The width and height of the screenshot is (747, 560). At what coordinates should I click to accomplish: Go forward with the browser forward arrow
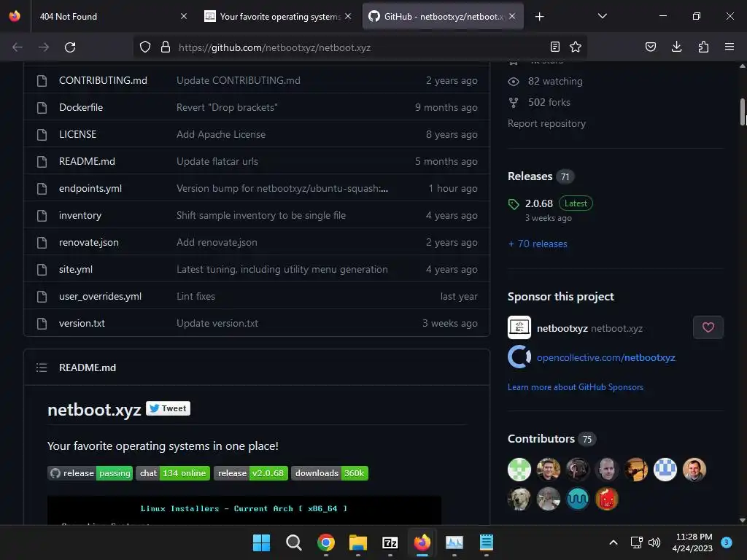pyautogui.click(x=44, y=47)
